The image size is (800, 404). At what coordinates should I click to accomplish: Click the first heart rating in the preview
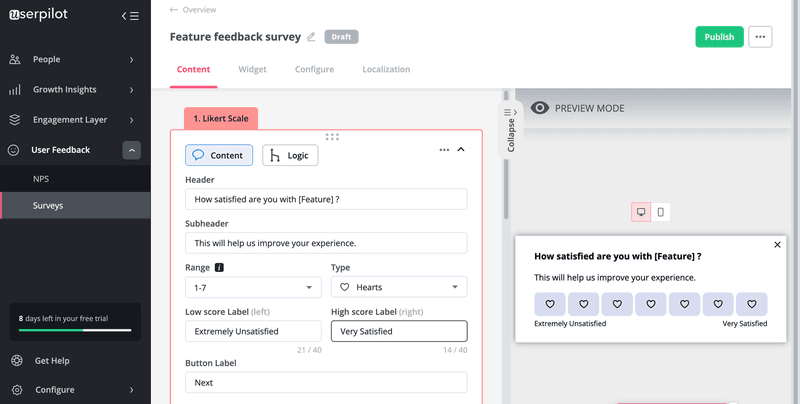(x=550, y=304)
